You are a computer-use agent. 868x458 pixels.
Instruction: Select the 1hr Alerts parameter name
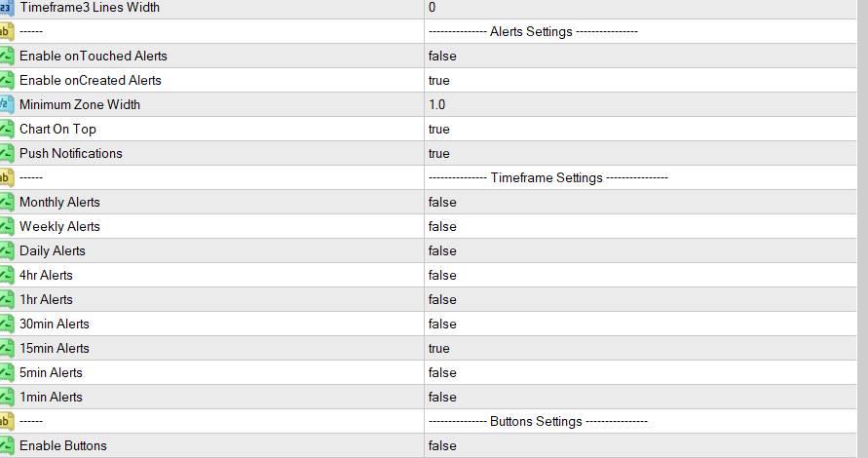click(x=46, y=300)
